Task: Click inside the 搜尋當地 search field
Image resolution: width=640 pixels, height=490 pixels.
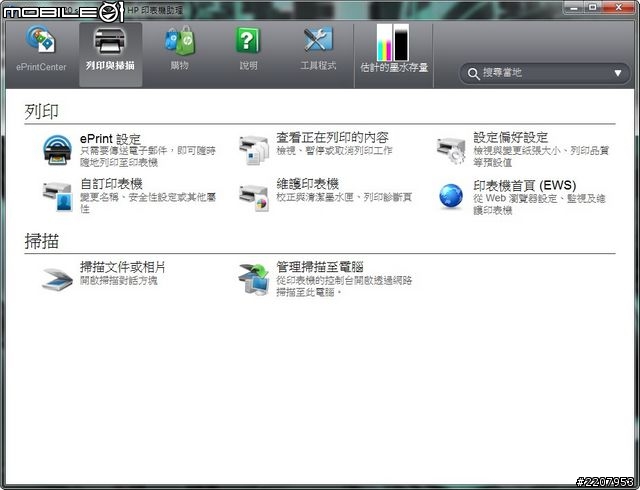Action: [x=544, y=73]
